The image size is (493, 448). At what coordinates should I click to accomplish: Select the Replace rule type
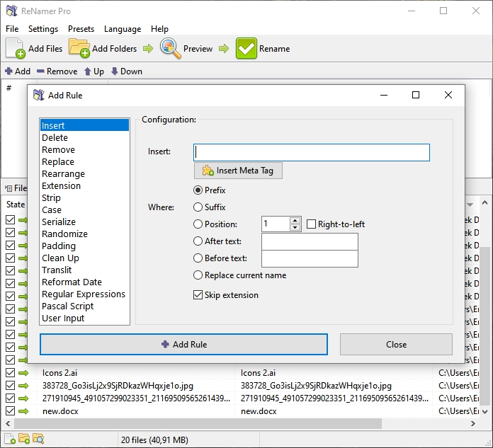[x=84, y=162]
